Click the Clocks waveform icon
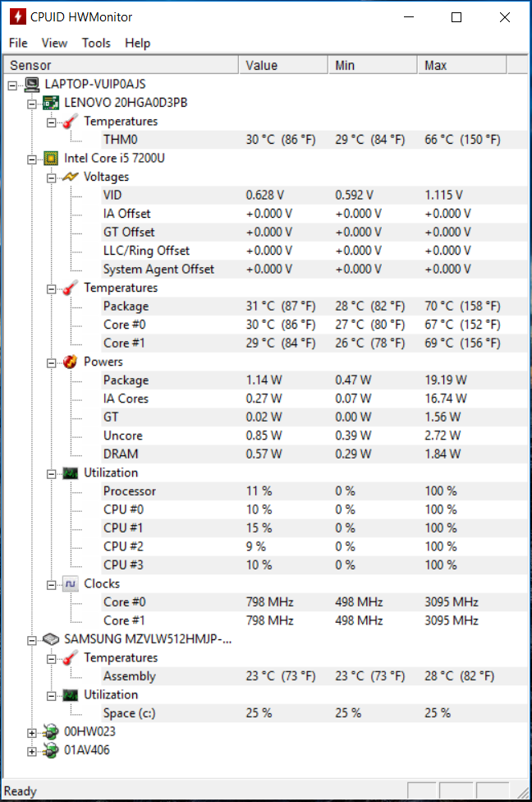 (x=70, y=584)
